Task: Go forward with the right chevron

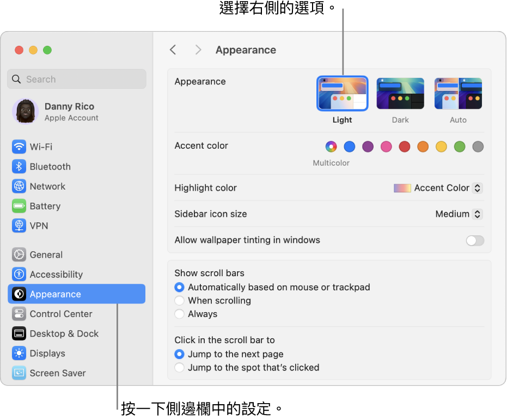Action: click(198, 50)
